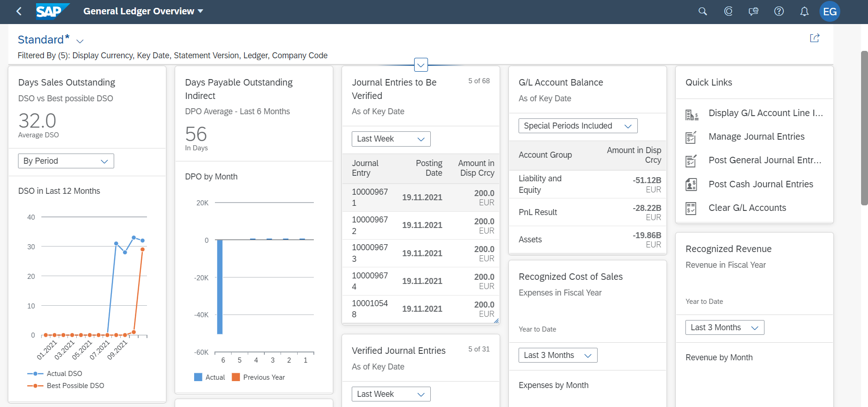The image size is (868, 407).
Task: Select the Assets account group row
Action: click(x=588, y=240)
